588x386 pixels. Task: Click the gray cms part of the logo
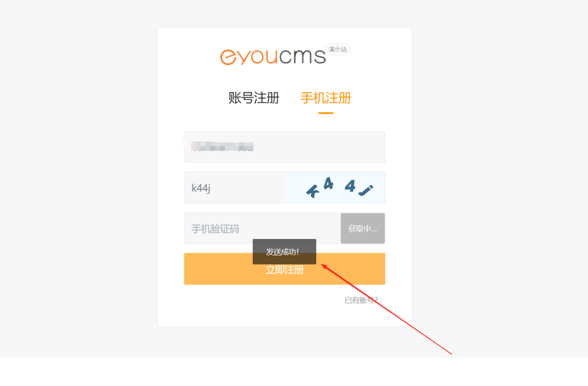pyautogui.click(x=302, y=56)
